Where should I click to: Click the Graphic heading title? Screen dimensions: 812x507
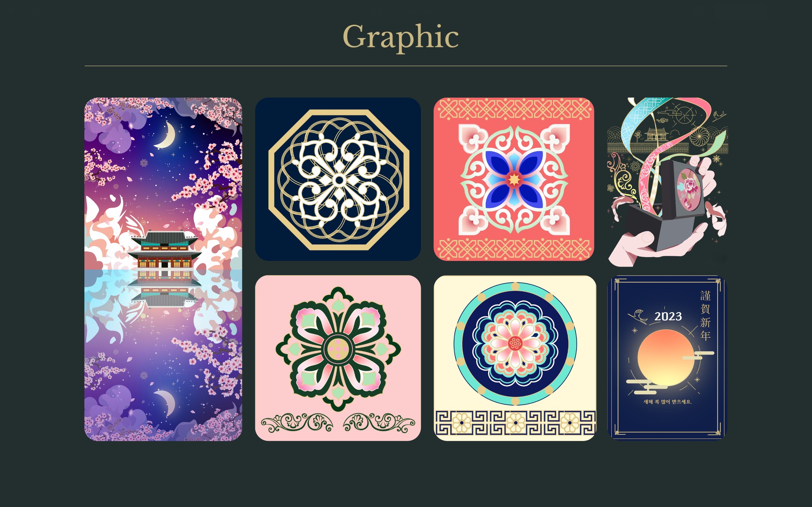[x=401, y=37]
